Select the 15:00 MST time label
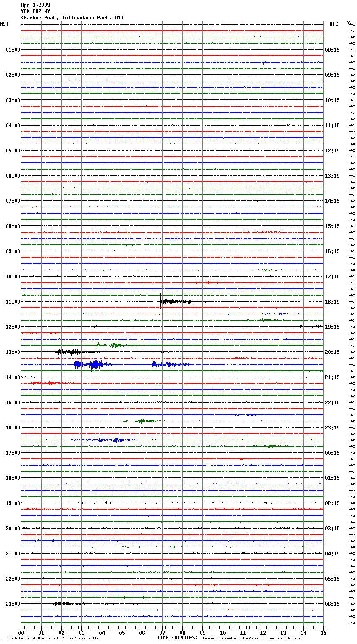Viewport: 357px width, 644px height. [13, 403]
